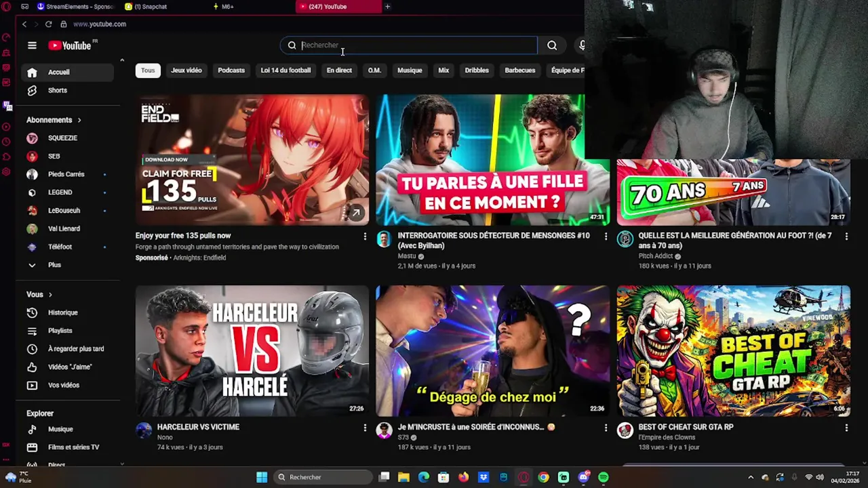Screen dimensions: 868x488
Task: Reload the page with the refresh icon
Action: pyautogui.click(x=49, y=24)
